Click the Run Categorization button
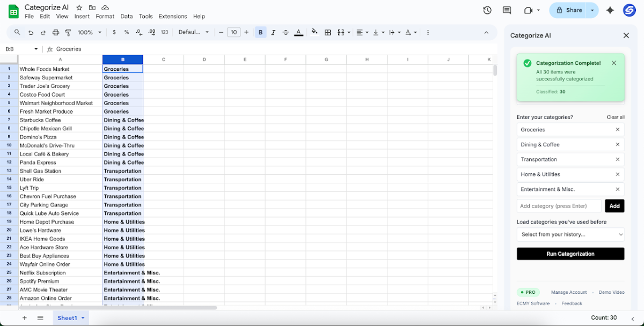The image size is (644, 326). (x=570, y=254)
